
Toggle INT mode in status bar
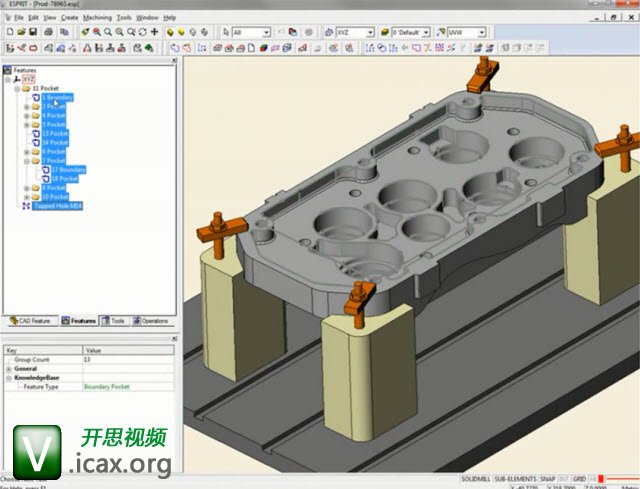point(564,479)
